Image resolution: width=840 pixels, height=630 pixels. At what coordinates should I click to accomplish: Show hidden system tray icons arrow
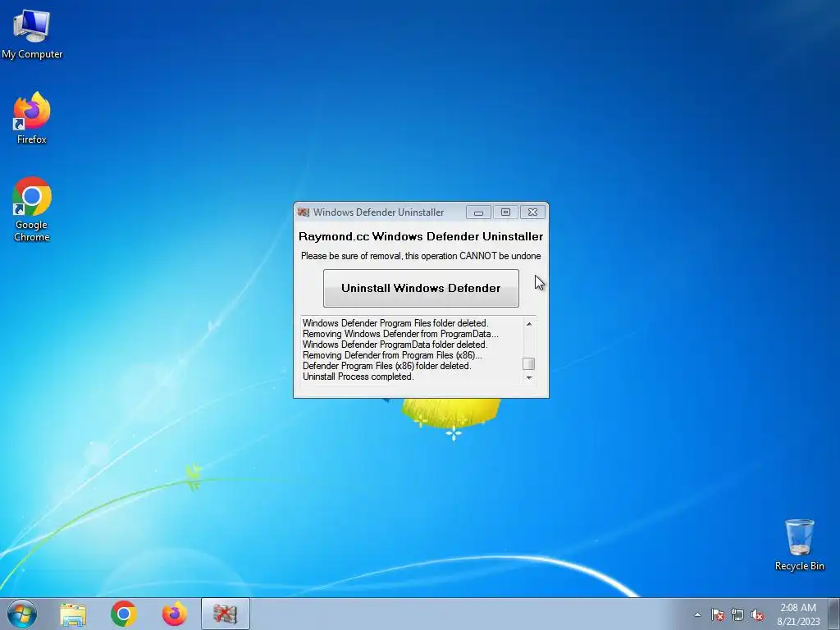697,614
